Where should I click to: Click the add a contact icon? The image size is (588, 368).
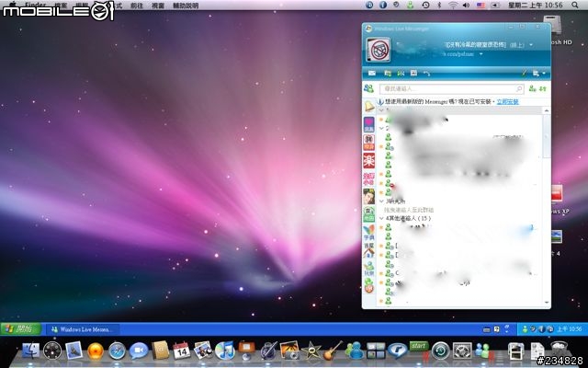532,89
